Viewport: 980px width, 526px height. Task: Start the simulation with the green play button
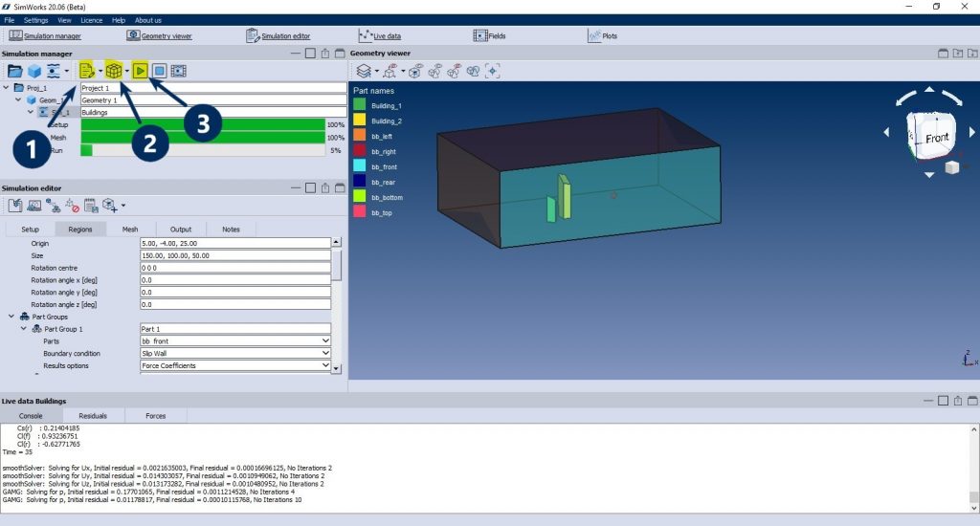pos(140,71)
